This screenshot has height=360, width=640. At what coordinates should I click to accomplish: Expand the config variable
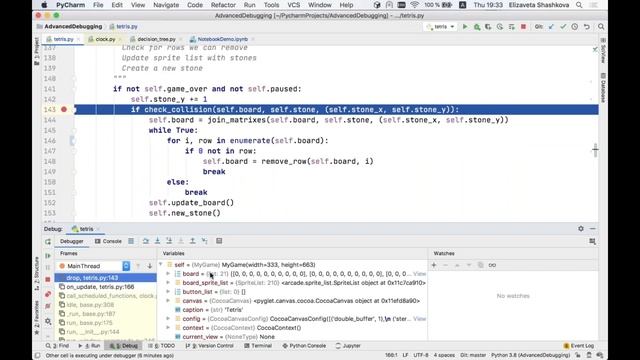pos(168,319)
